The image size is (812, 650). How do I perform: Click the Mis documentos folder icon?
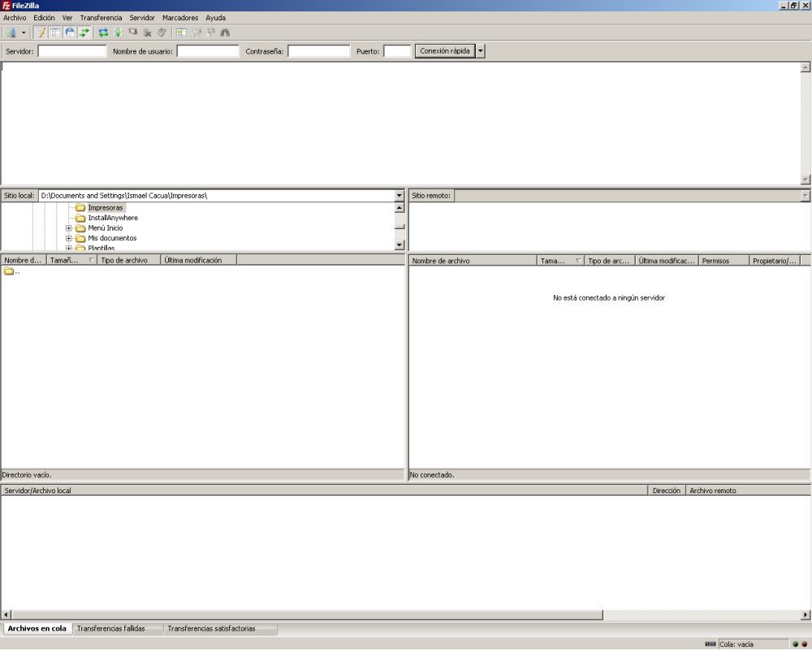(80, 238)
